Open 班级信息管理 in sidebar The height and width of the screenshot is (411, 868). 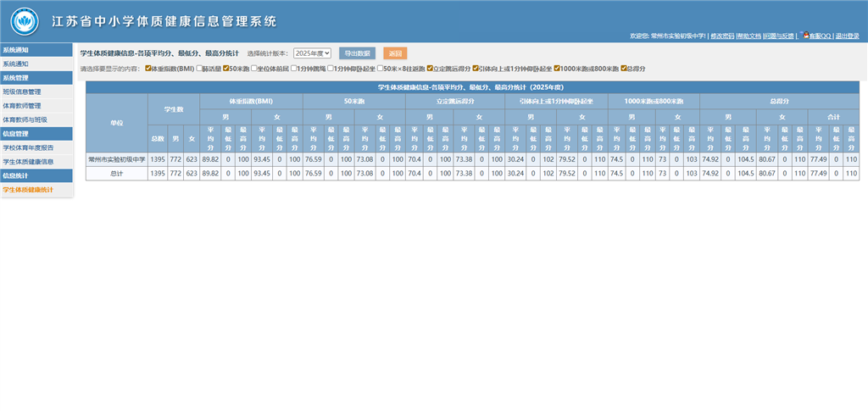click(22, 92)
